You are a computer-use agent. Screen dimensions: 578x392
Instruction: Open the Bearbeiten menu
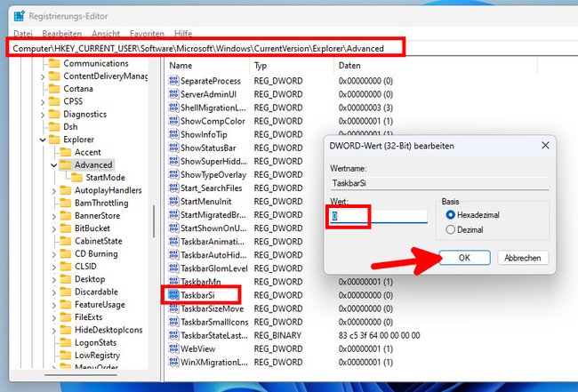(62, 34)
